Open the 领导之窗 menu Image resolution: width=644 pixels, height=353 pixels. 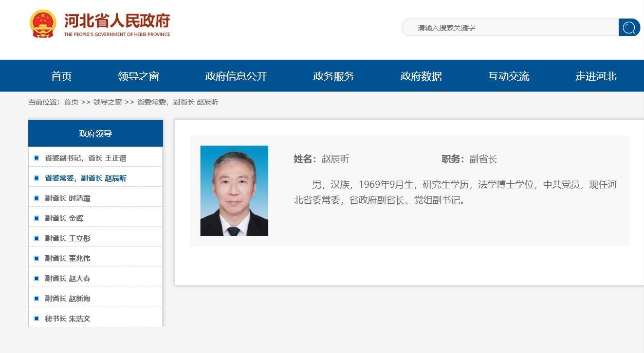138,76
